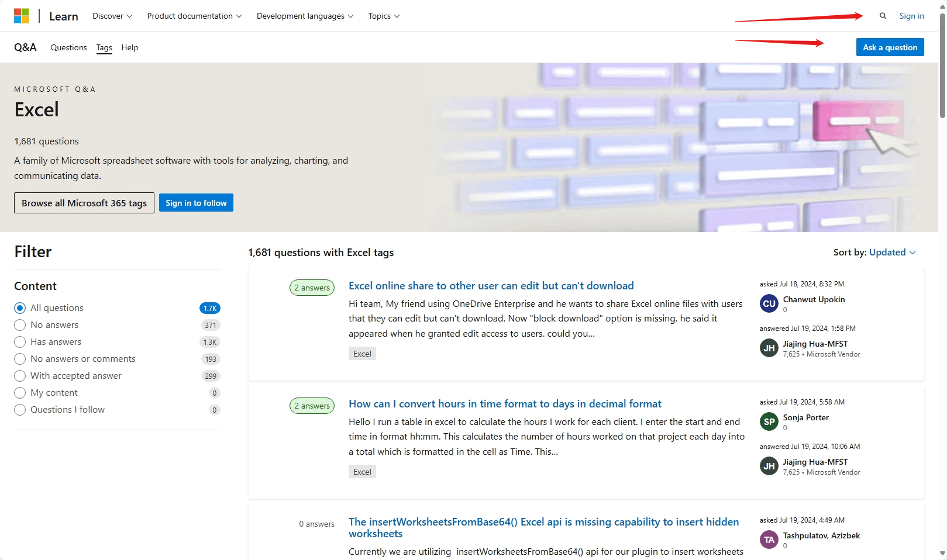Screen dimensions: 947x560
Task: Open the search magnifier icon
Action: [883, 16]
